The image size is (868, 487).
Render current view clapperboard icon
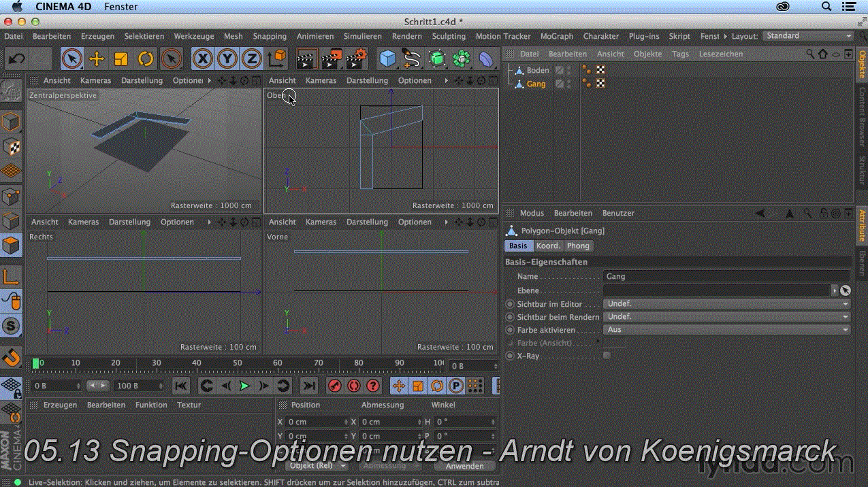pyautogui.click(x=306, y=59)
